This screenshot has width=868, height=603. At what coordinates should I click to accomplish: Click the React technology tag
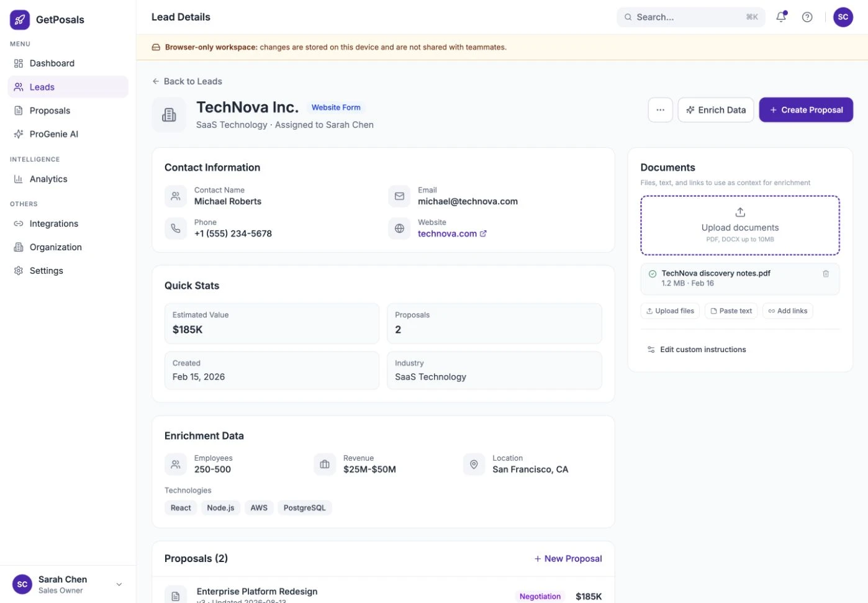pos(181,508)
